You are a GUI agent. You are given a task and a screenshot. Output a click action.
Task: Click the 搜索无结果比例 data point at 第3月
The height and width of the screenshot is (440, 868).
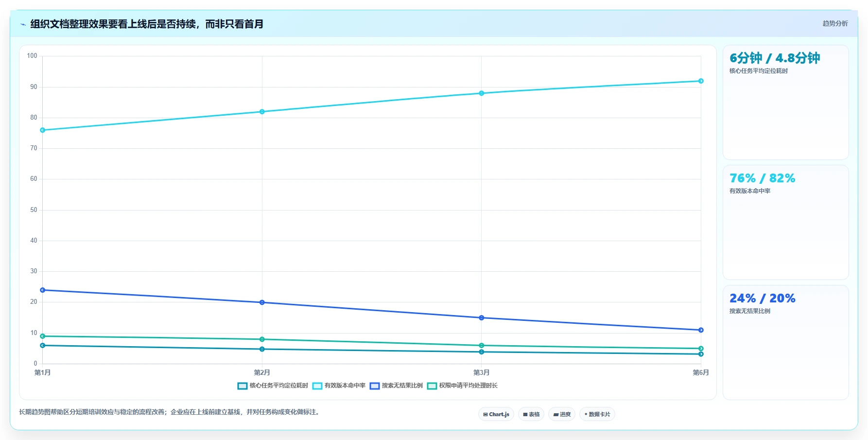coord(482,318)
